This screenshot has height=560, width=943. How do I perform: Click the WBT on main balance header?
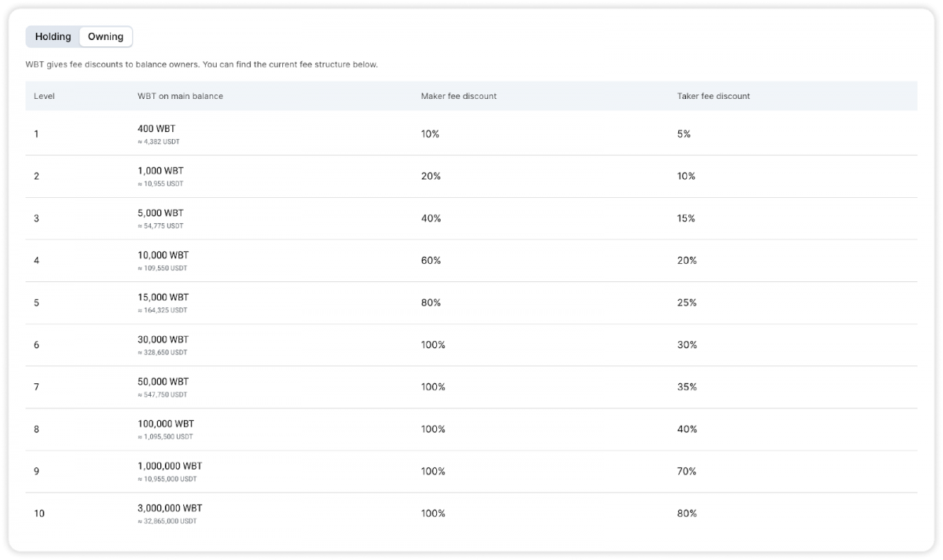point(180,96)
